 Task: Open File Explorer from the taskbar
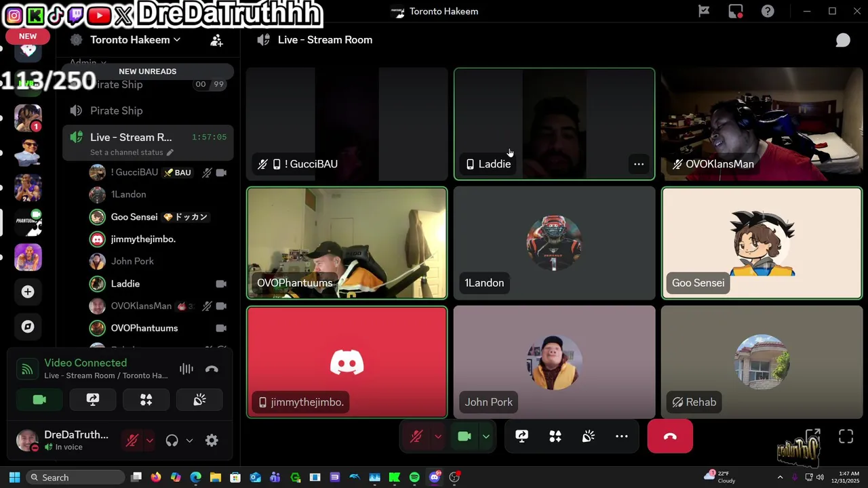click(216, 477)
